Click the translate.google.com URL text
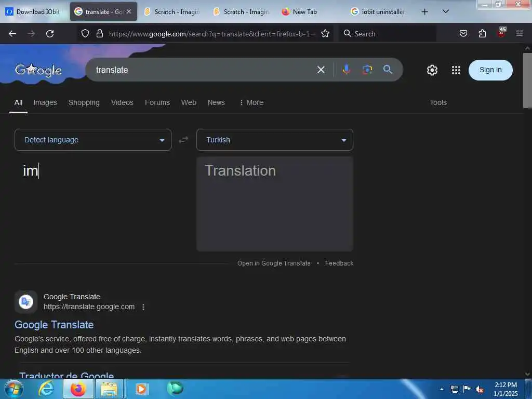Viewport: 532px width, 399px height. (x=89, y=307)
